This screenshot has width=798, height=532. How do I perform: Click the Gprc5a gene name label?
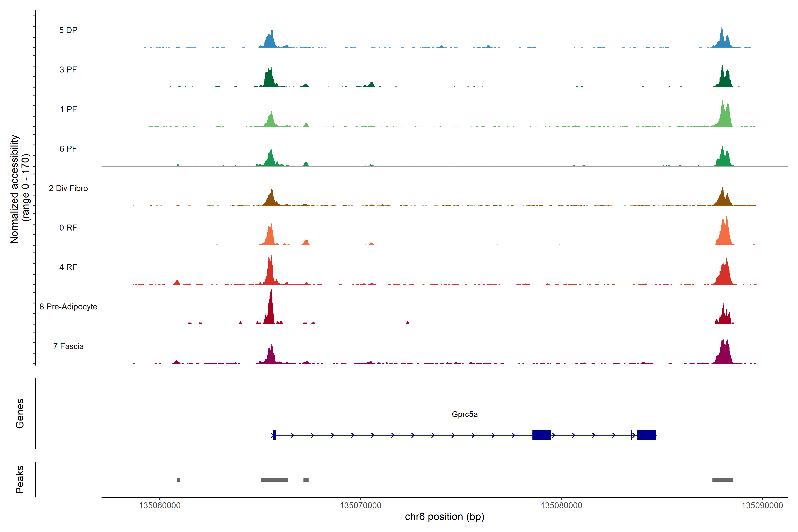(464, 414)
